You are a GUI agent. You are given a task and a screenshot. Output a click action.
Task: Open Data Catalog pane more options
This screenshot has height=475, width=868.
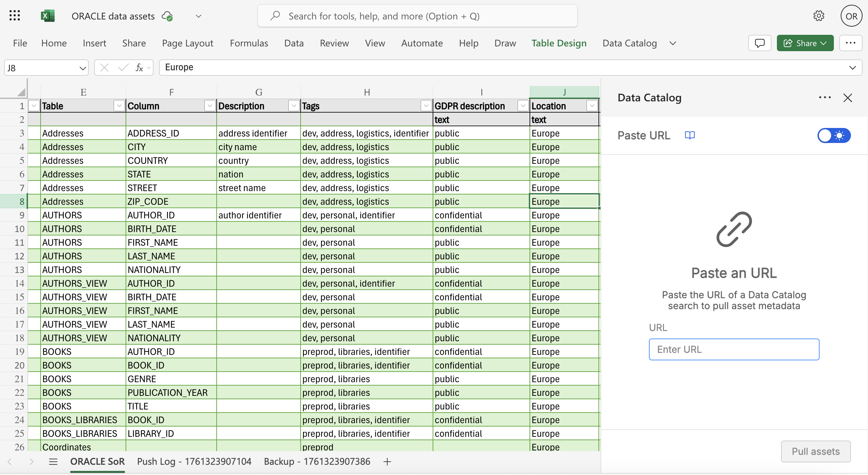[825, 98]
